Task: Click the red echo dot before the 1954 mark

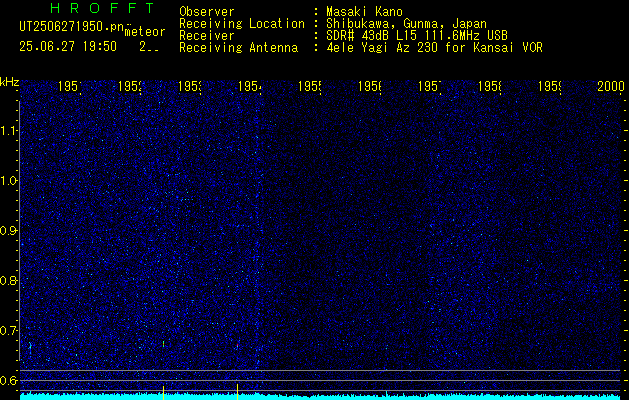Action: click(237, 345)
